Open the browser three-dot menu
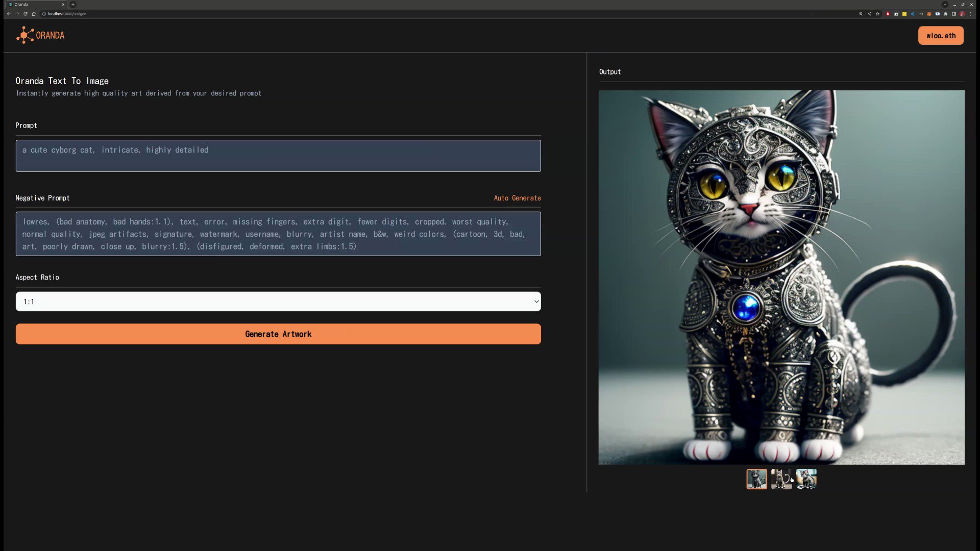The image size is (980, 551). pos(971,14)
